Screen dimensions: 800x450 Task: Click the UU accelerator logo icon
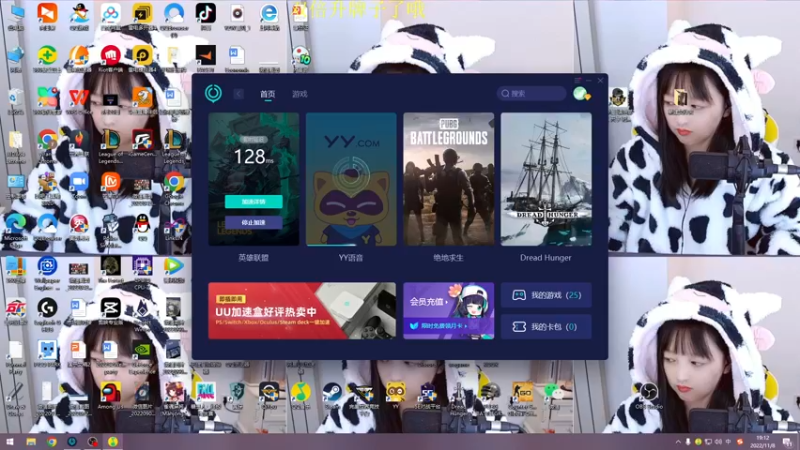213,93
